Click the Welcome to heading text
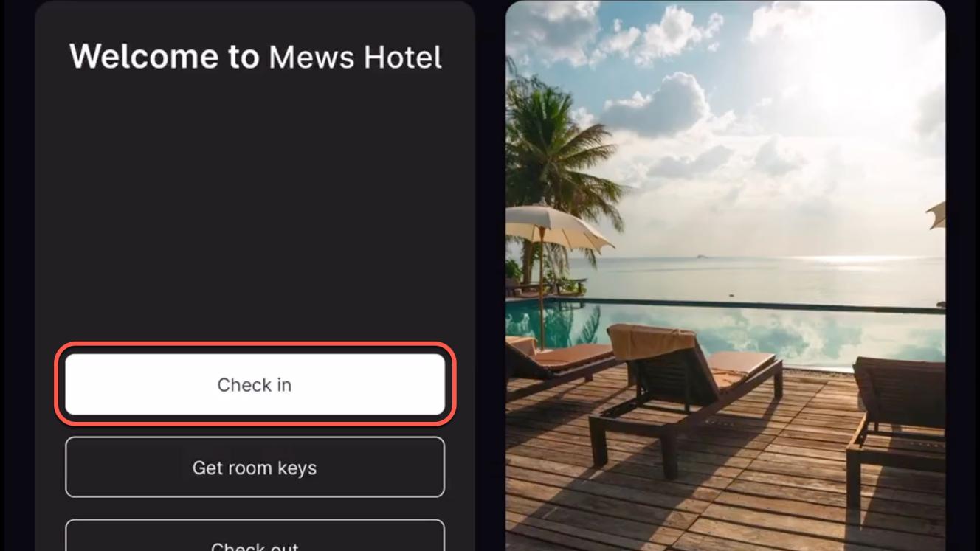Viewport: 980px width, 551px height. pos(165,57)
